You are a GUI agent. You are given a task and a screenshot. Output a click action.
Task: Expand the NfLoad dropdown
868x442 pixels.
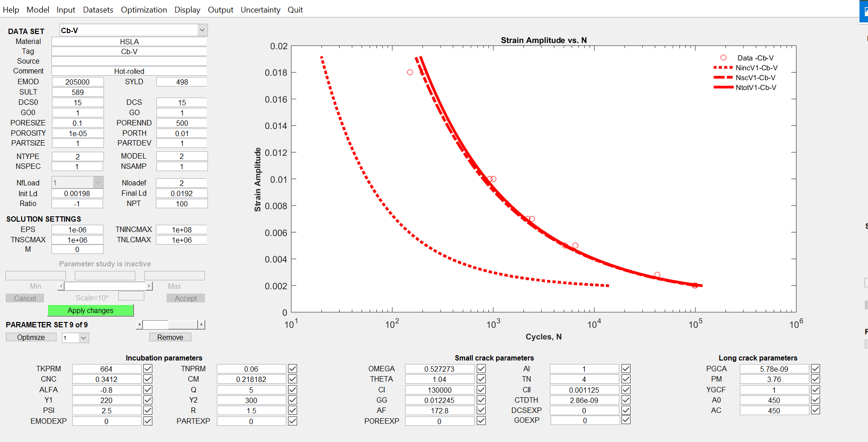pyautogui.click(x=98, y=182)
